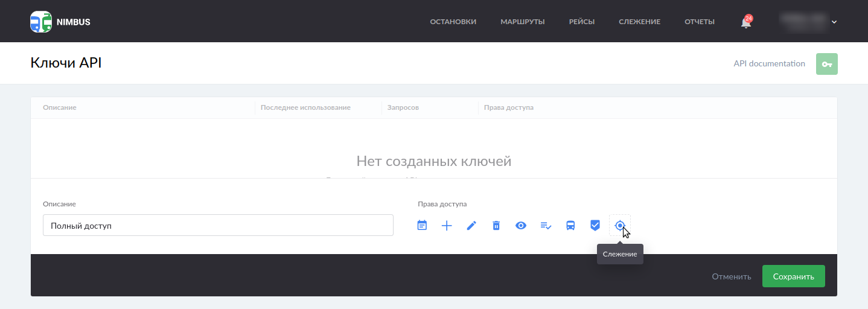
Task: Toggle the pencil (edit) access permission
Action: pyautogui.click(x=471, y=226)
